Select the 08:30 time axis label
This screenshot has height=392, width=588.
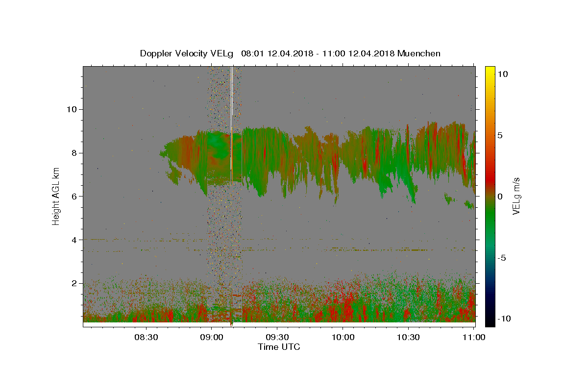(147, 337)
